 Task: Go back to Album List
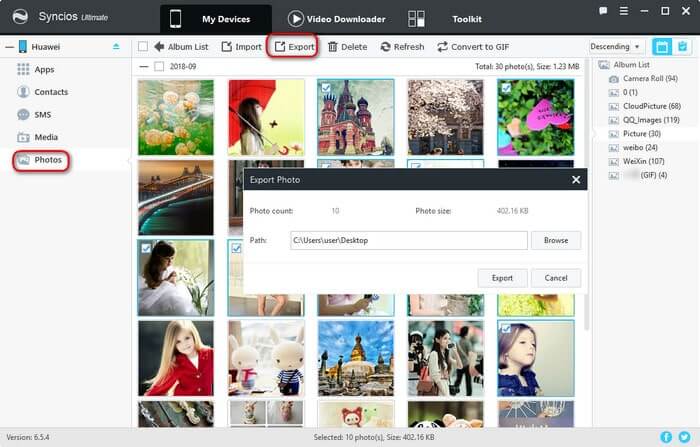coord(181,46)
